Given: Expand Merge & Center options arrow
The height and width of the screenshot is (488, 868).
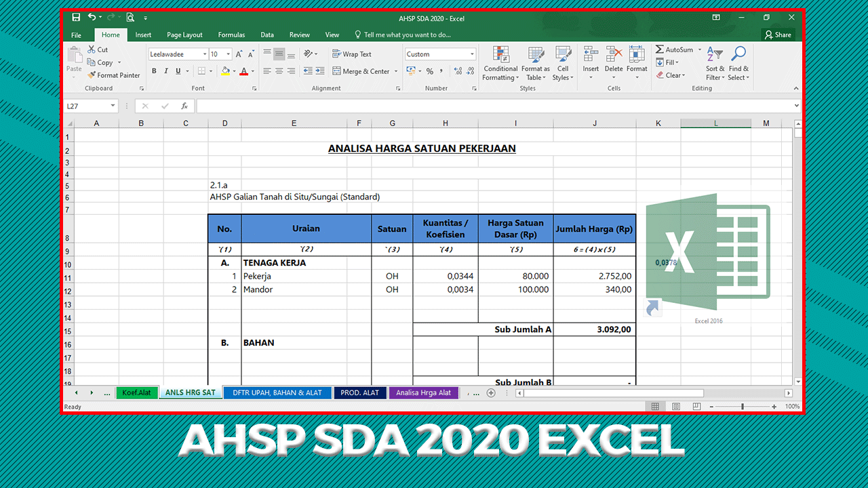Looking at the screenshot, I should [x=395, y=71].
